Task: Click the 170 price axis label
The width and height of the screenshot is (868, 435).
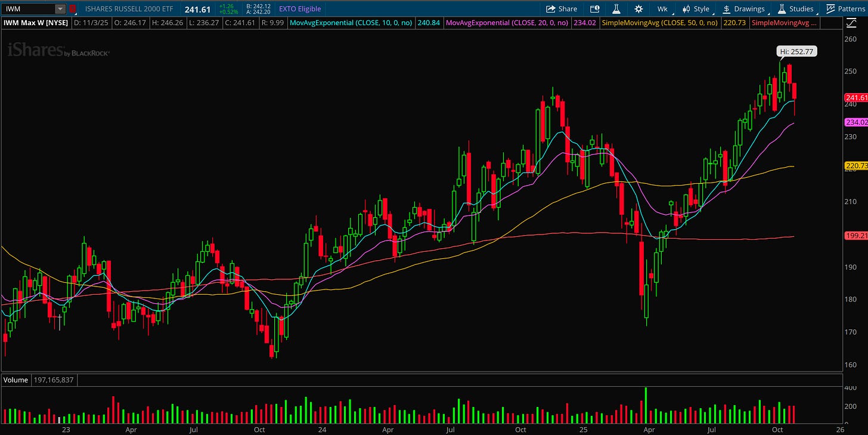Action: tap(851, 332)
